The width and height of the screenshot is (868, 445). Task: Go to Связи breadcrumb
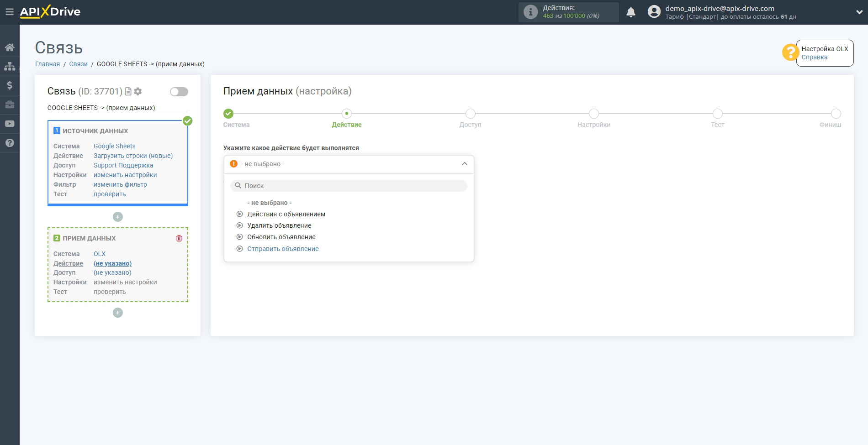[x=78, y=64]
